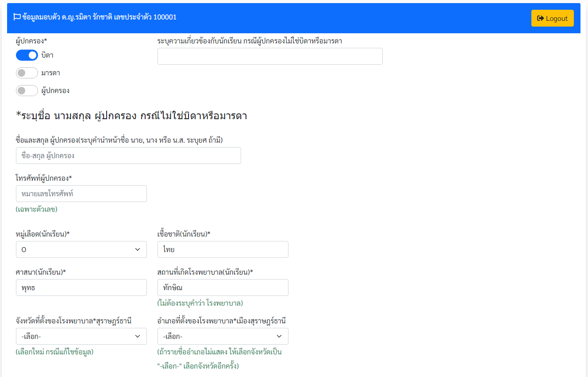Screen dimensions: 588x377
Task: Click the district dropdown chevron arrow
Action: click(x=279, y=336)
